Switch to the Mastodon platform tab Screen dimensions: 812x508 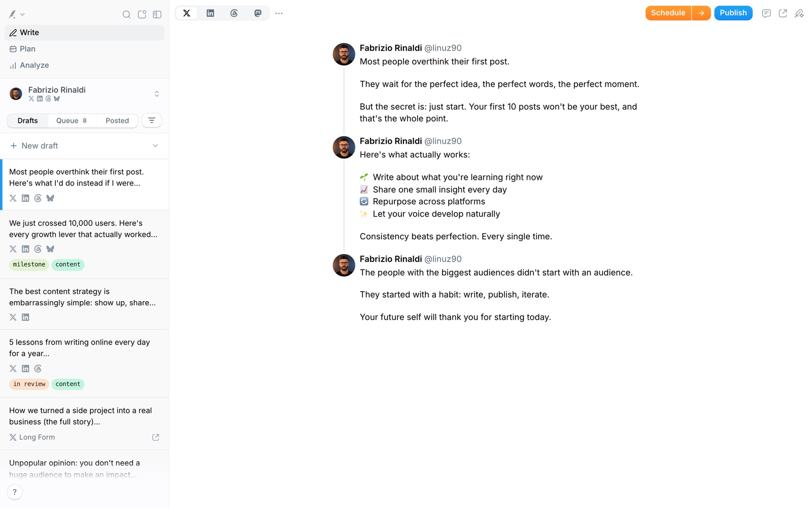tap(258, 13)
